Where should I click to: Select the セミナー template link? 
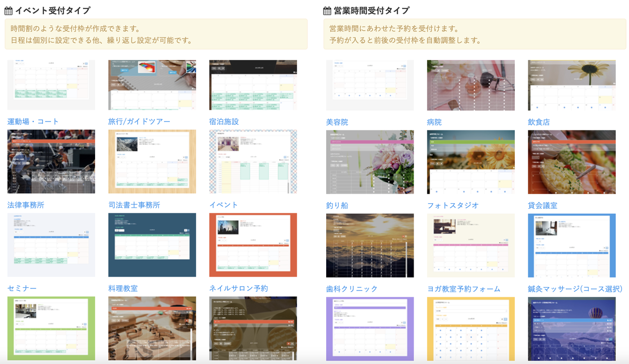point(22,288)
